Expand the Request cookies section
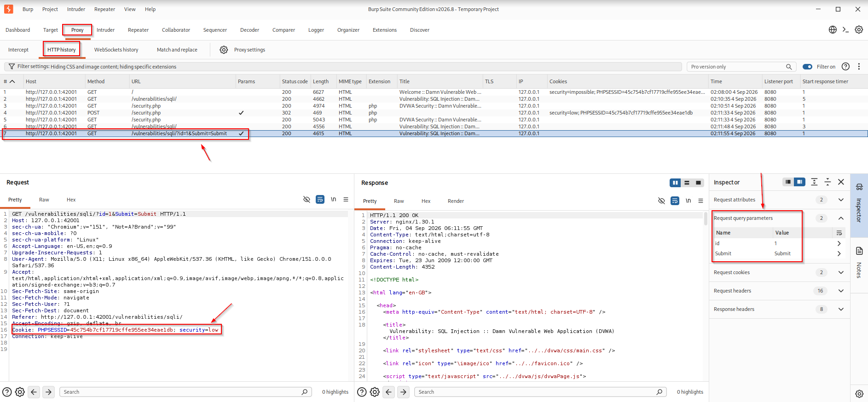 [841, 272]
